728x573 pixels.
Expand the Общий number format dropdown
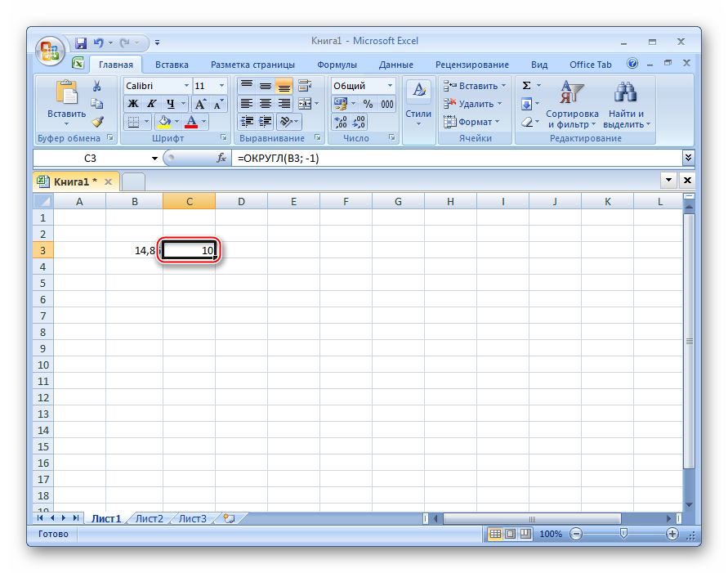pyautogui.click(x=390, y=86)
